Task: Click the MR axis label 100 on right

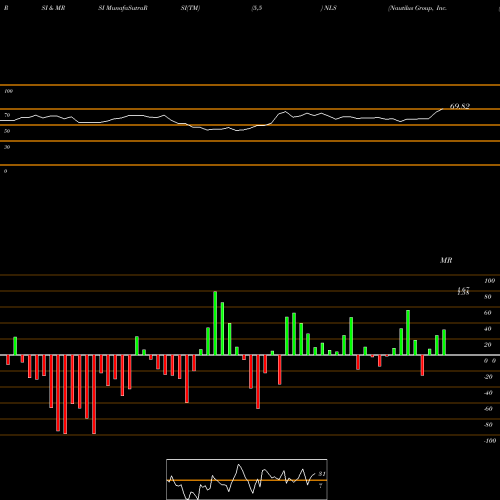Action: pyautogui.click(x=490, y=281)
